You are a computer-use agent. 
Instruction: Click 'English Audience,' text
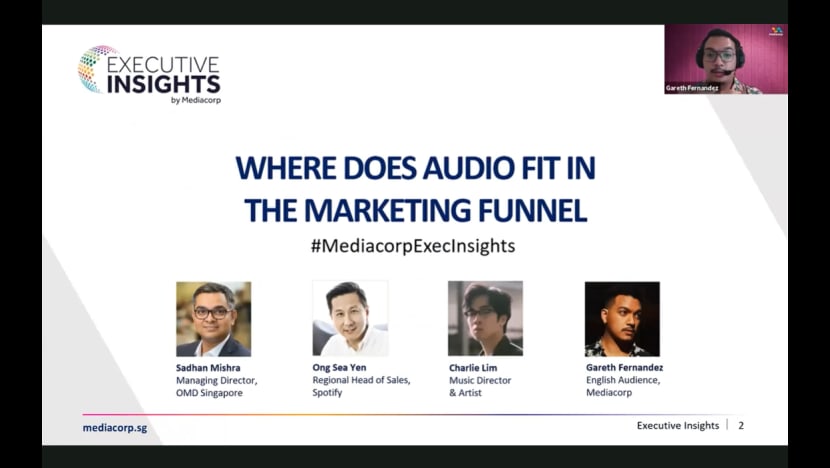623,380
